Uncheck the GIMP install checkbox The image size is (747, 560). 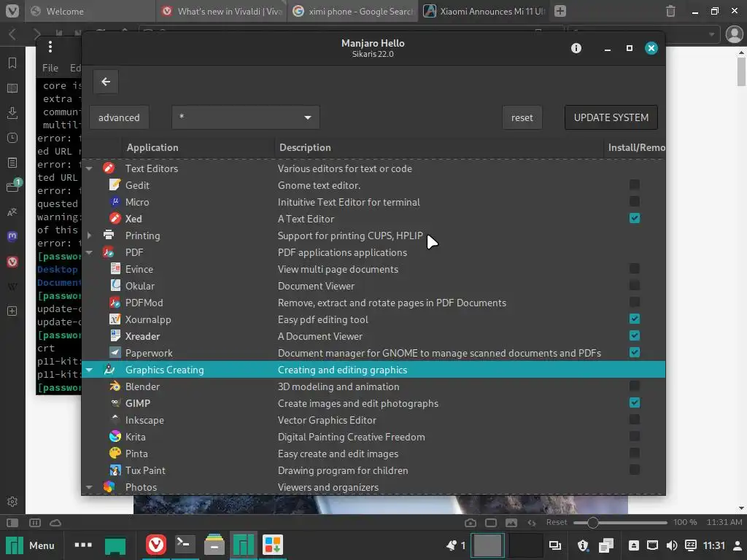pyautogui.click(x=634, y=402)
